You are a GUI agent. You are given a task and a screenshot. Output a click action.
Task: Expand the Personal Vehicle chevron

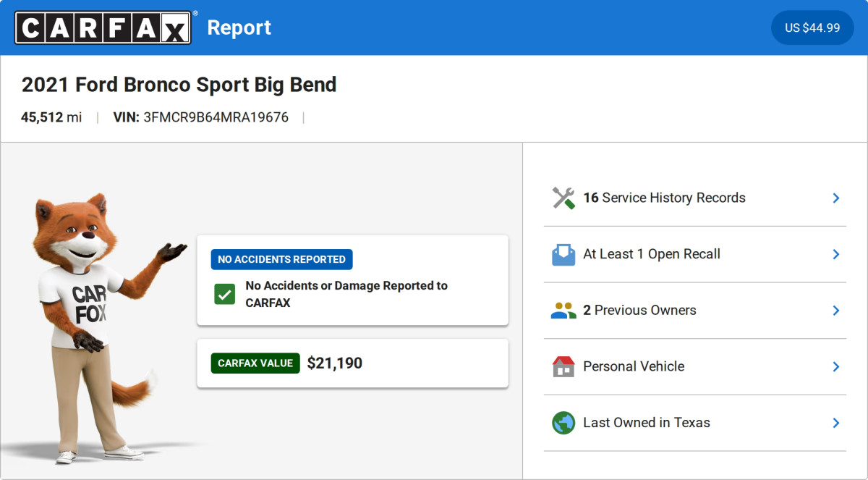[x=835, y=366]
